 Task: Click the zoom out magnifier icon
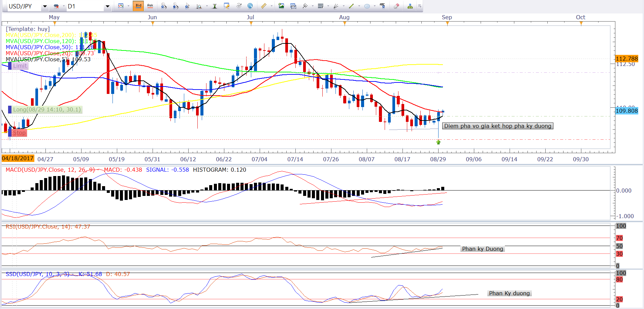click(175, 6)
